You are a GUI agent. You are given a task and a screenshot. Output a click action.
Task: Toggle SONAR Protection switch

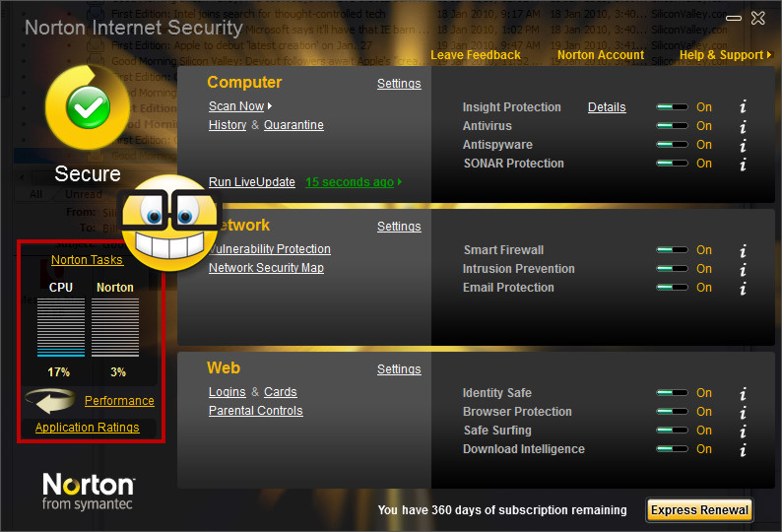672,164
